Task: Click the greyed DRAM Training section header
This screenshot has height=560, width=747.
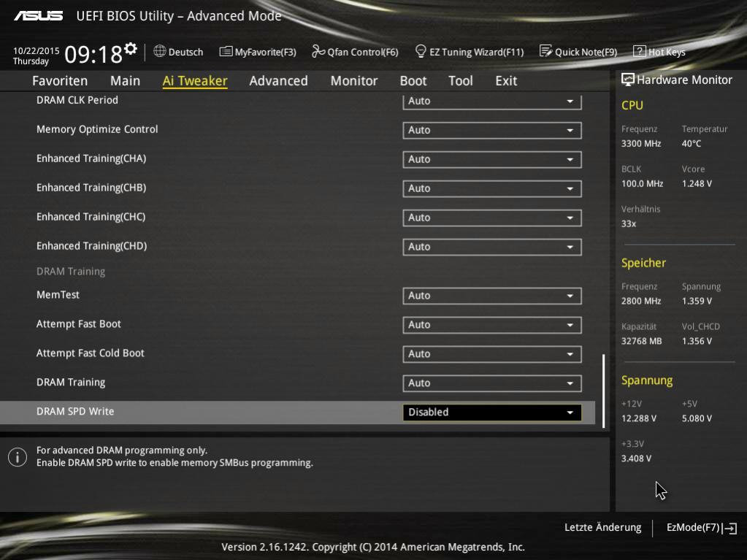Action: [71, 272]
